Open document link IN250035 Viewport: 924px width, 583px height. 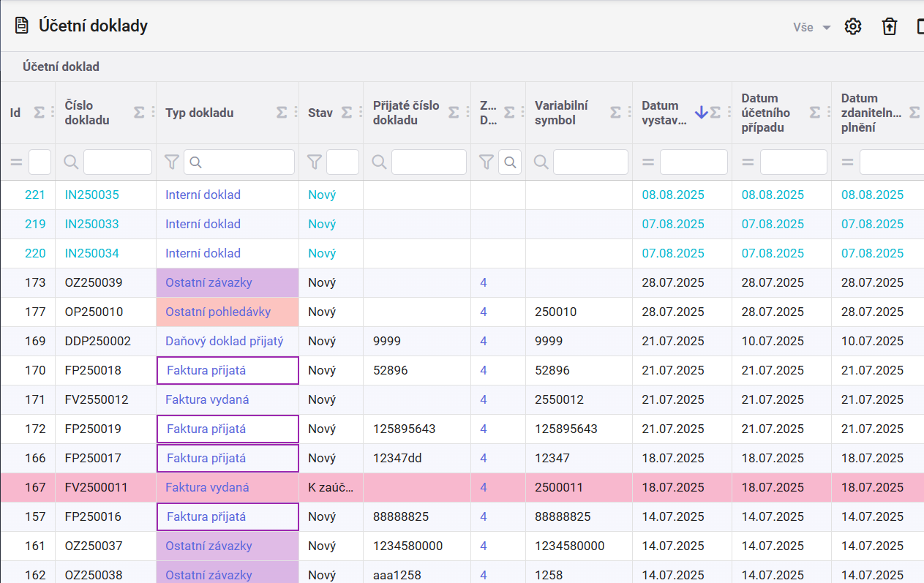coord(91,195)
